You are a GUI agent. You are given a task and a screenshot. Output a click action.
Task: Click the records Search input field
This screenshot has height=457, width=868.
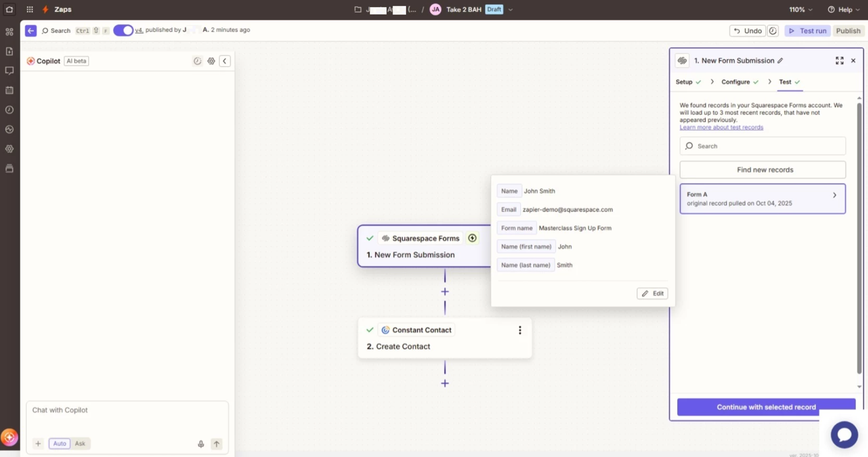tap(762, 146)
